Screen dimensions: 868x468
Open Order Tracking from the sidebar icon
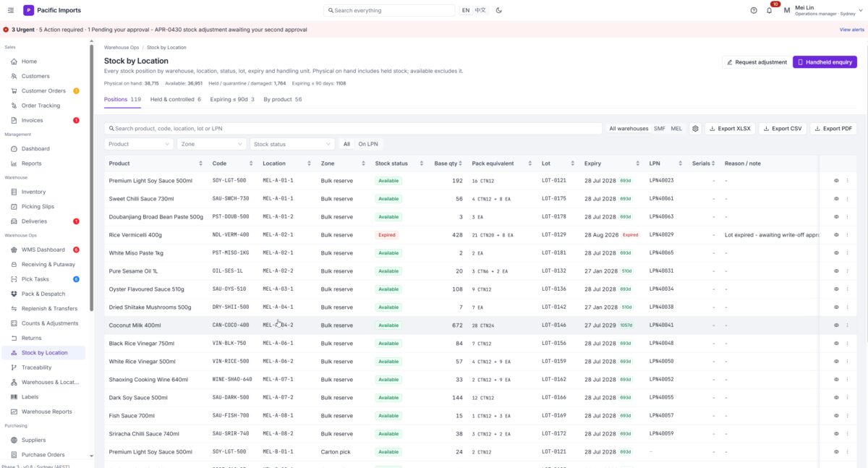tap(14, 106)
